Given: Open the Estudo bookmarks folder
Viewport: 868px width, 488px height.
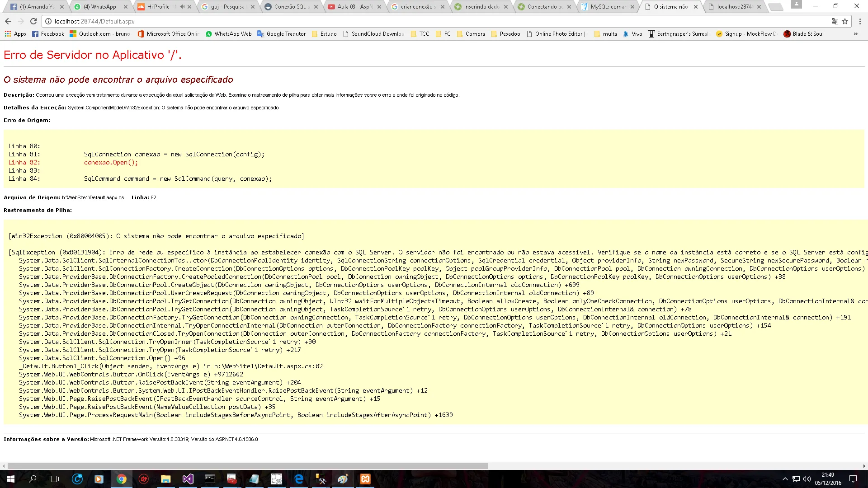Looking at the screenshot, I should 324,34.
